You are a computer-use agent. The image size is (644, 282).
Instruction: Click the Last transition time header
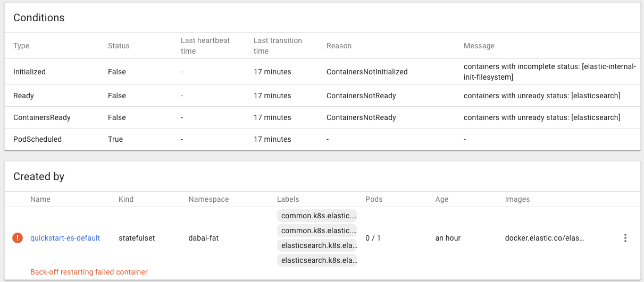[x=278, y=46]
